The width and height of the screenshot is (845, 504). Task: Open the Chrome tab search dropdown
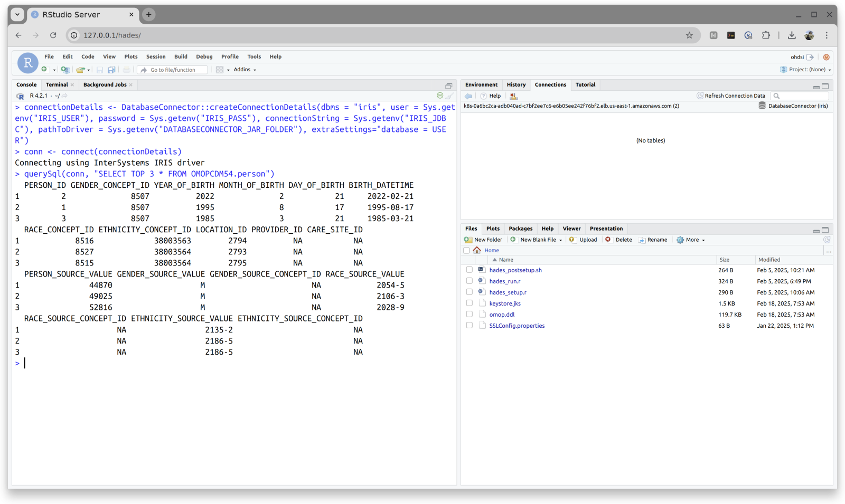(17, 15)
